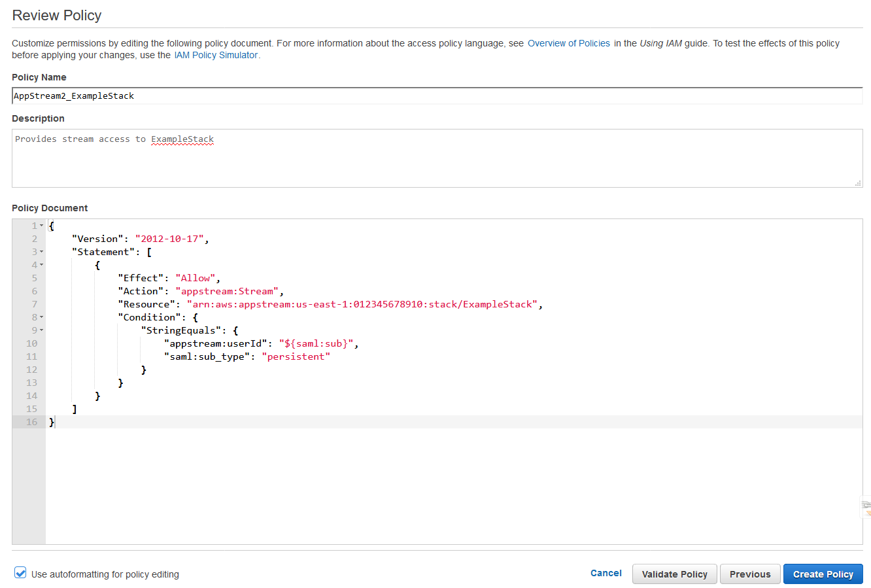Collapse the Condition fold at line 8
Image resolution: width=871 pixels, height=588 pixels.
point(42,317)
